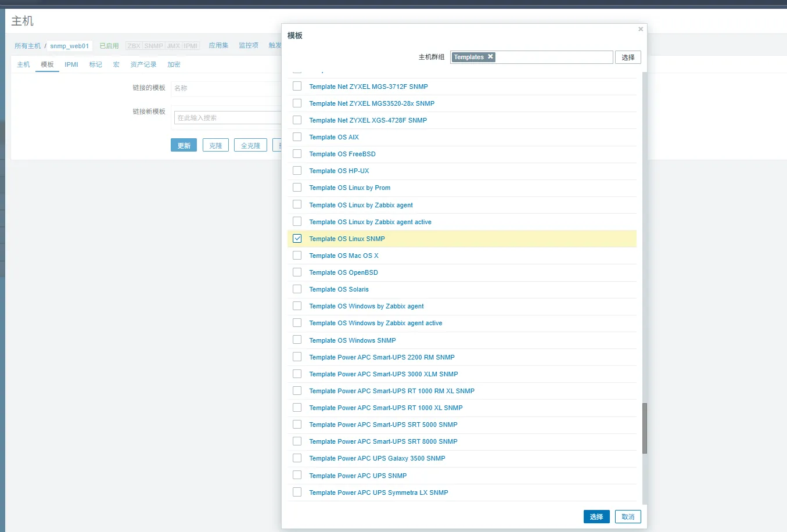This screenshot has height=532, width=787.
Task: Open Template Net ZYXEL XGS-4728F SNMP
Action: click(368, 120)
